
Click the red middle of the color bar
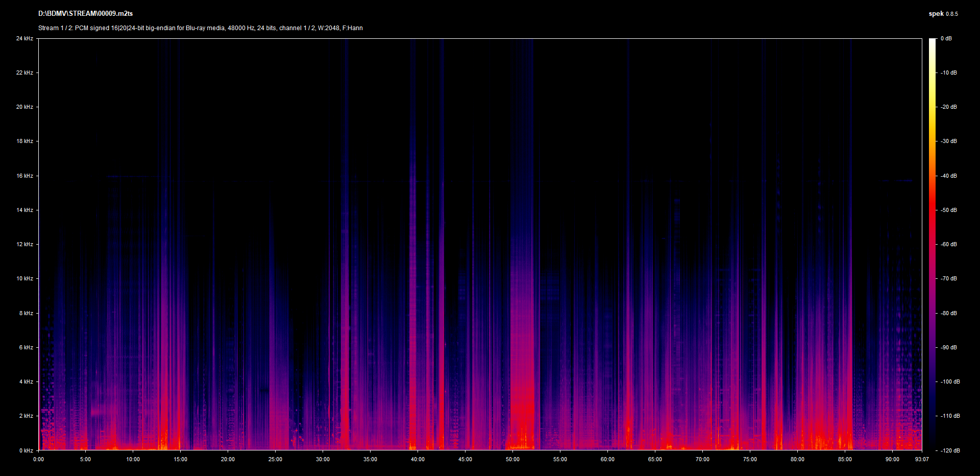pos(932,215)
